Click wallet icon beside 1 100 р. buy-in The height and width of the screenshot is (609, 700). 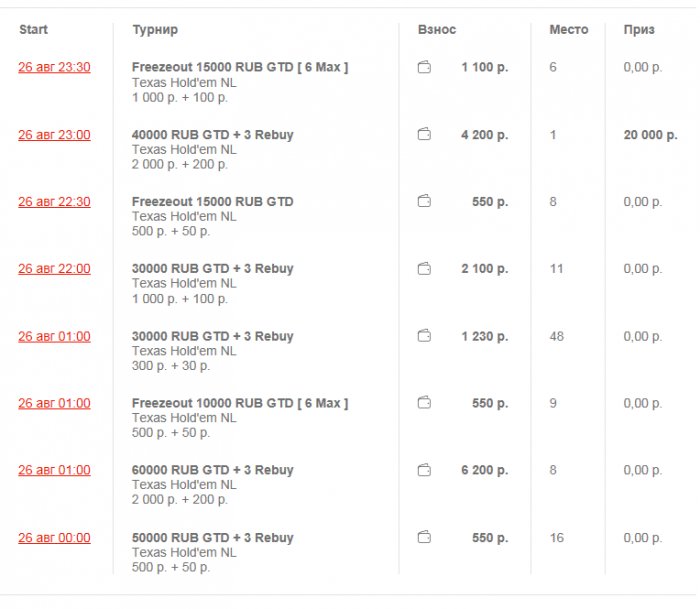(x=424, y=68)
